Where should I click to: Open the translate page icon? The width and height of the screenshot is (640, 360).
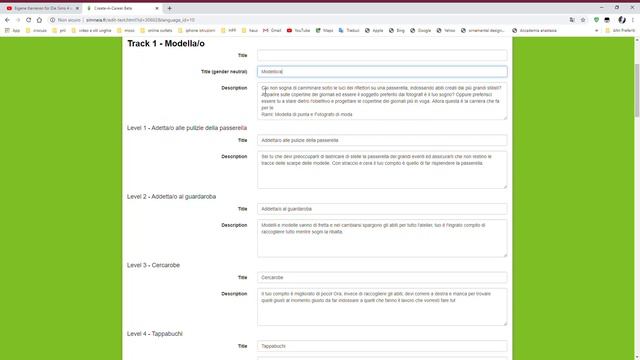[572, 20]
